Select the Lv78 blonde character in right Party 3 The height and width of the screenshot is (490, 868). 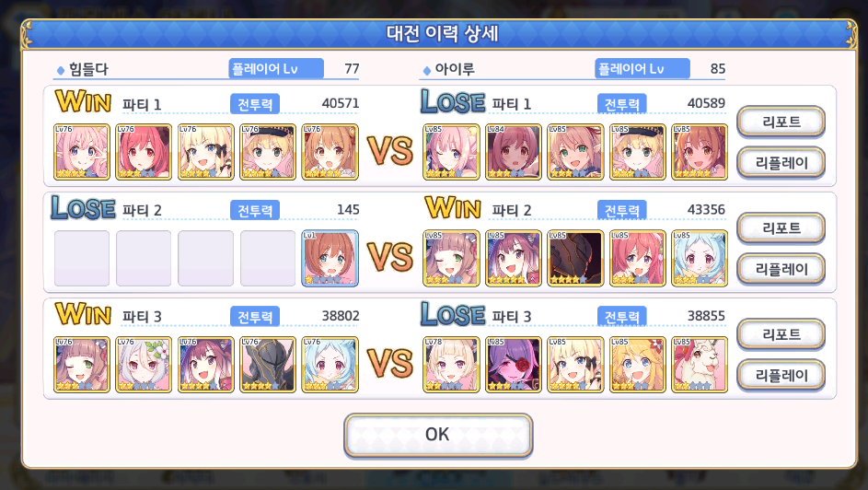(451, 365)
